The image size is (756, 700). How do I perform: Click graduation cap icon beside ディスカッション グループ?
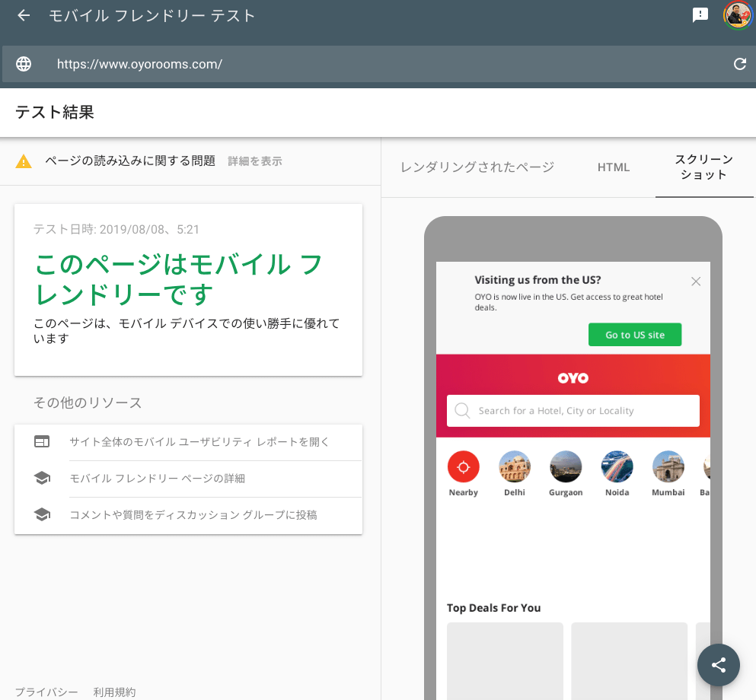point(42,514)
